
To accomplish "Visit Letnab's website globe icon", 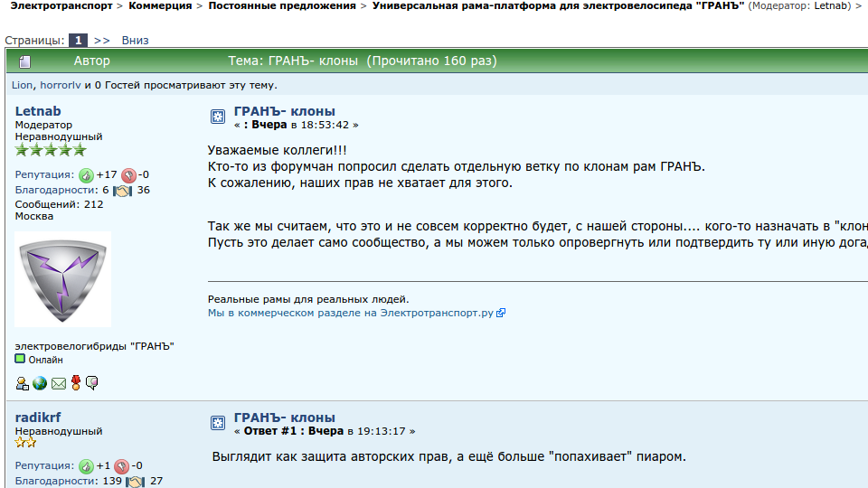I will [40, 383].
